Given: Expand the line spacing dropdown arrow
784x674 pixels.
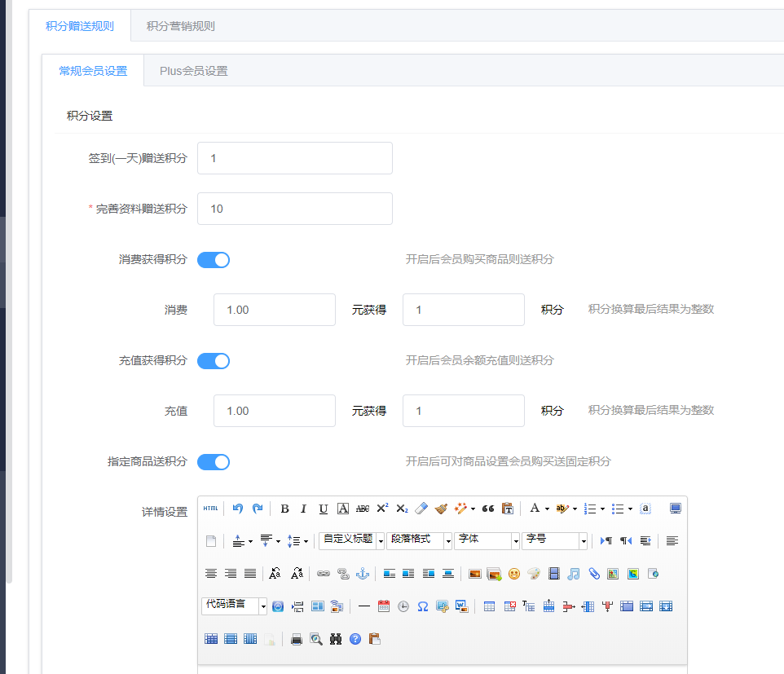Looking at the screenshot, I should [x=306, y=541].
